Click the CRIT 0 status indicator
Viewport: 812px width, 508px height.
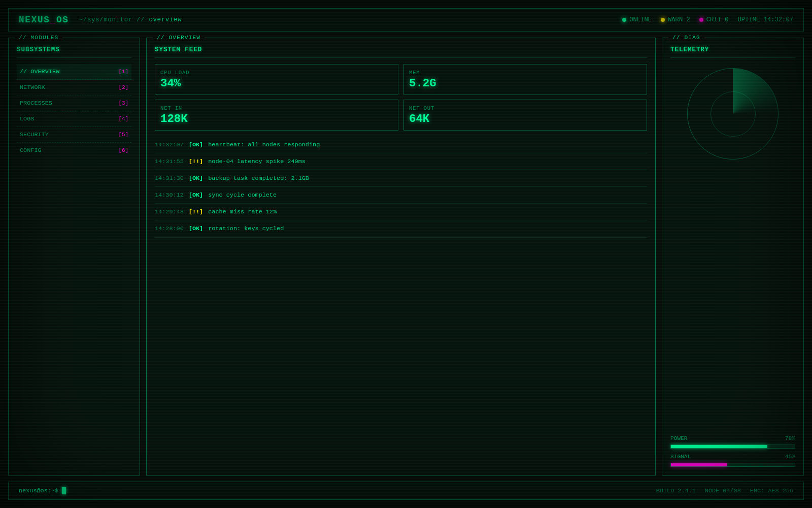coord(714,20)
